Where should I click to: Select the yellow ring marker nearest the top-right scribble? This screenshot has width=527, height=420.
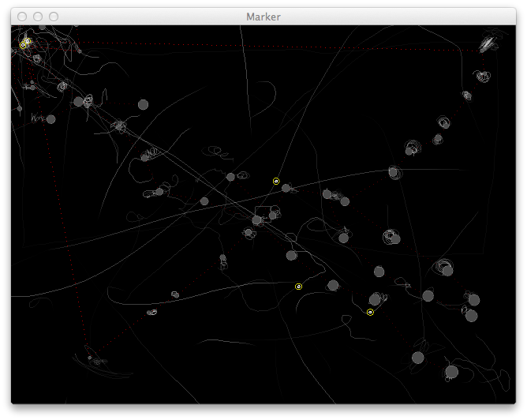pyautogui.click(x=276, y=182)
